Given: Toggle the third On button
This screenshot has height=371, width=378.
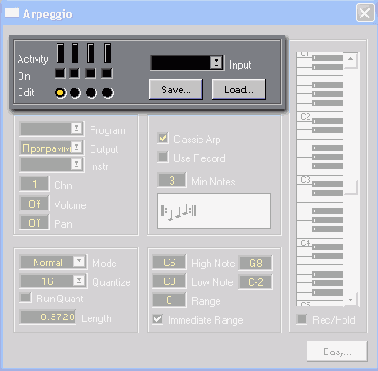Looking at the screenshot, I should [90, 73].
